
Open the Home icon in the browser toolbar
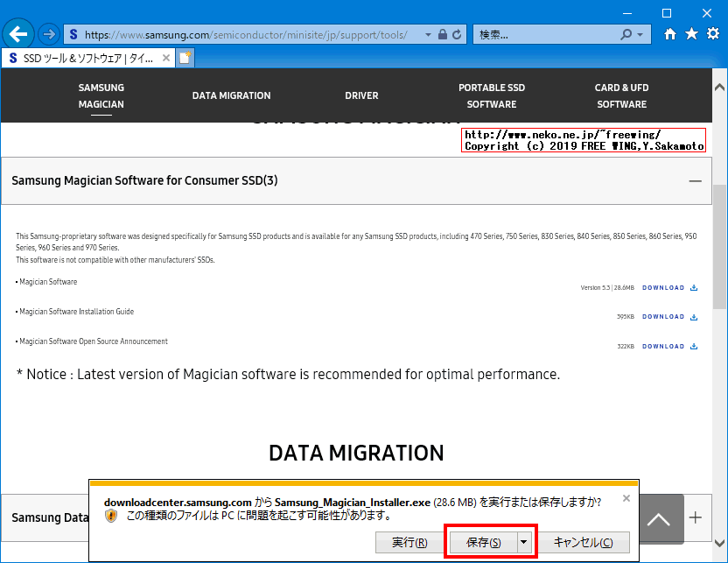(x=670, y=34)
